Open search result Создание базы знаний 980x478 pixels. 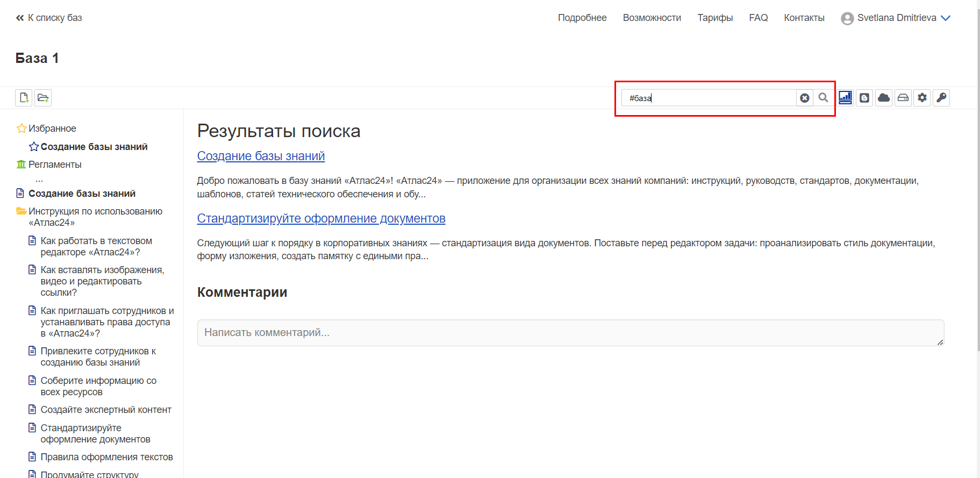[261, 156]
